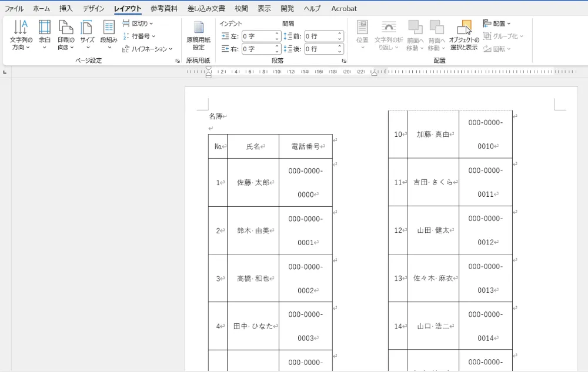Increase spacing before with spinner

point(340,33)
